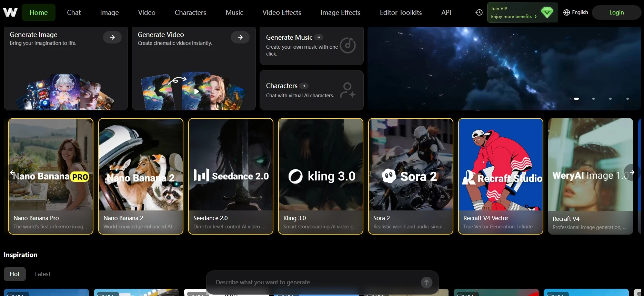
Task: Click the Generate Image arrow icon
Action: coord(112,37)
